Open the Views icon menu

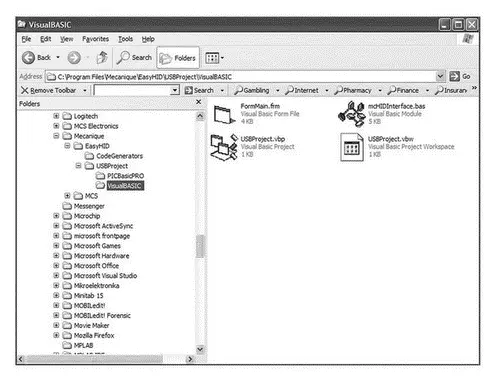[x=214, y=58]
